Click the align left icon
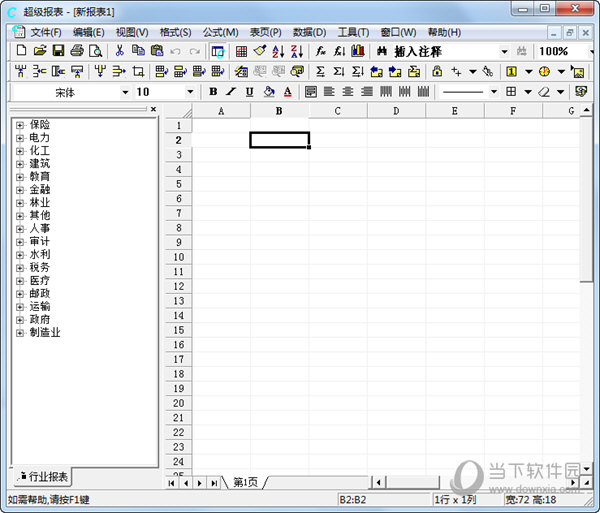This screenshot has width=600, height=513. tap(329, 91)
